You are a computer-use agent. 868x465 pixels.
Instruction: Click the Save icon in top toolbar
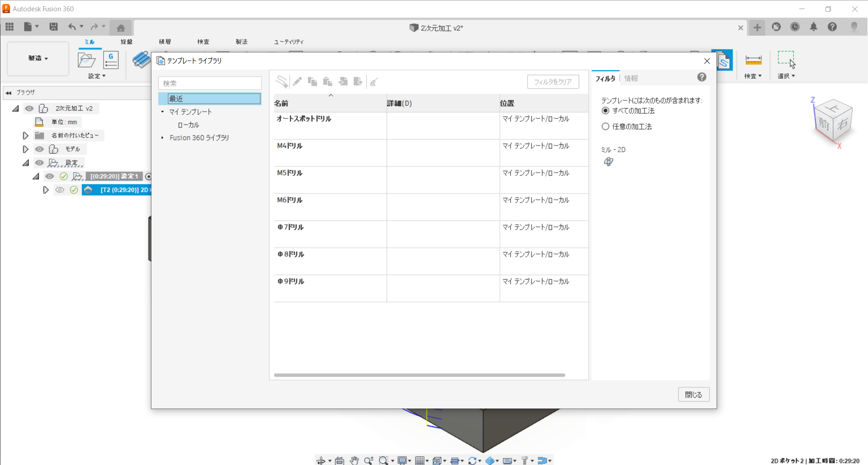[x=53, y=27]
